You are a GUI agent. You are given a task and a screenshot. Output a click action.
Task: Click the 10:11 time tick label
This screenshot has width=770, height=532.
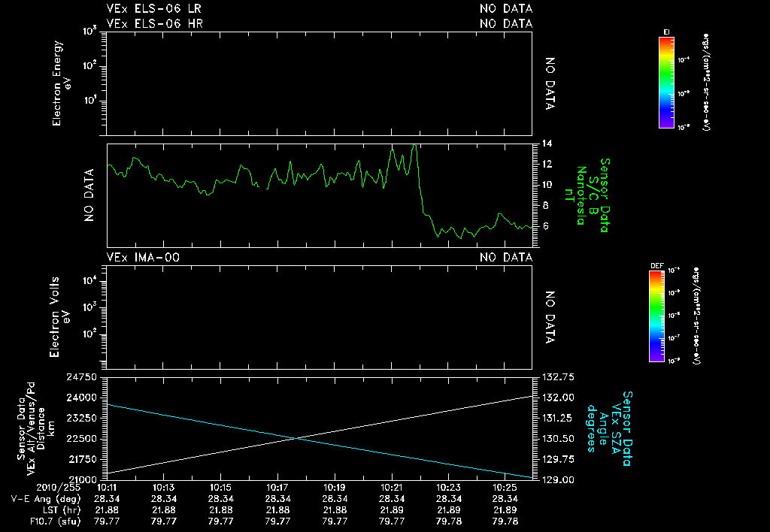tap(107, 488)
